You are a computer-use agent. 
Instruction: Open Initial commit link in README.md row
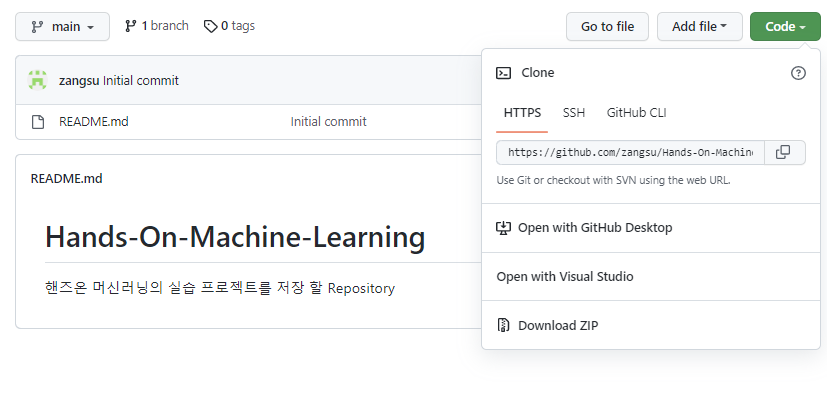click(x=329, y=122)
